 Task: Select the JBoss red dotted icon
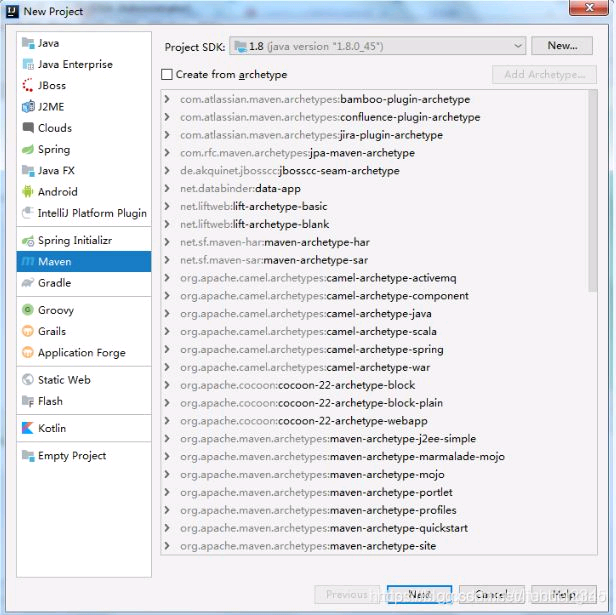click(x=28, y=85)
